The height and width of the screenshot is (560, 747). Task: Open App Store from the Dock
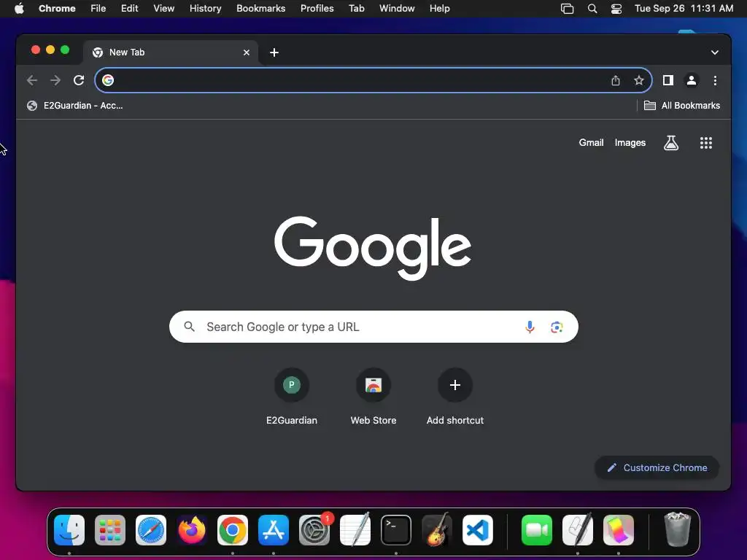(274, 530)
